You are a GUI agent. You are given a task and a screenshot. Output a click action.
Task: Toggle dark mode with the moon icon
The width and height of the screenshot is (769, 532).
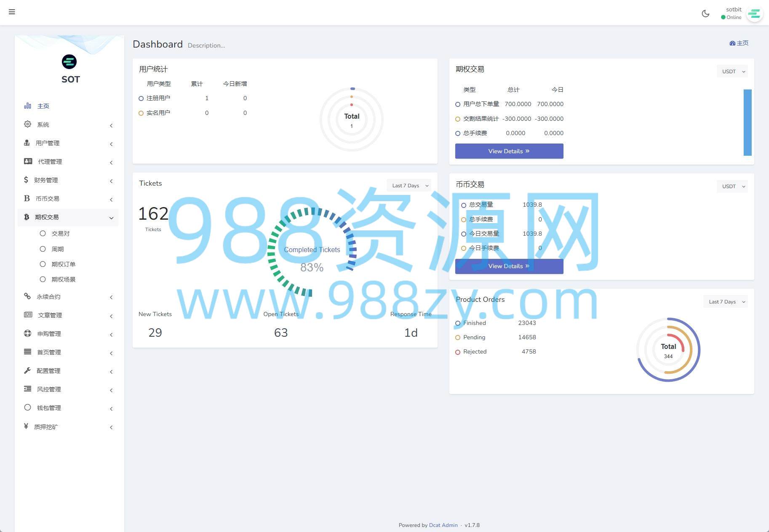(x=705, y=13)
